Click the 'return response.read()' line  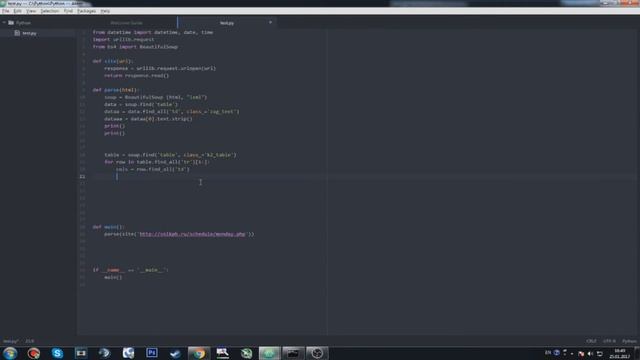[136, 76]
